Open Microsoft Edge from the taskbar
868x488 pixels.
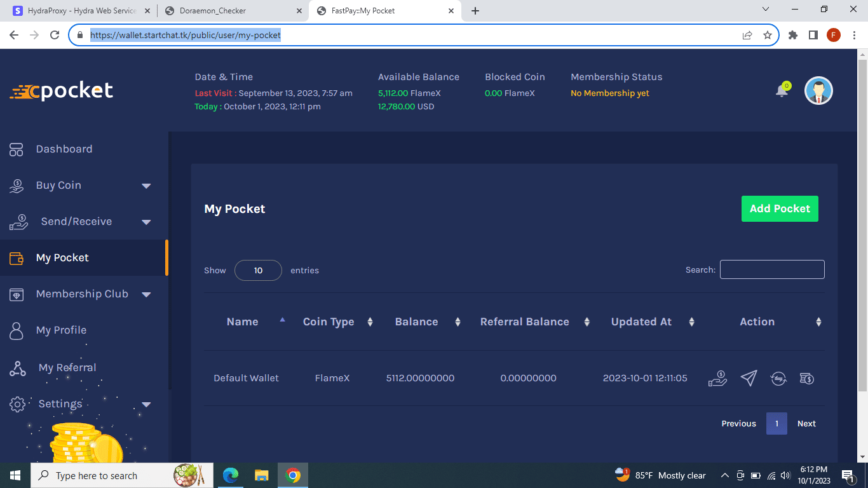(x=231, y=475)
